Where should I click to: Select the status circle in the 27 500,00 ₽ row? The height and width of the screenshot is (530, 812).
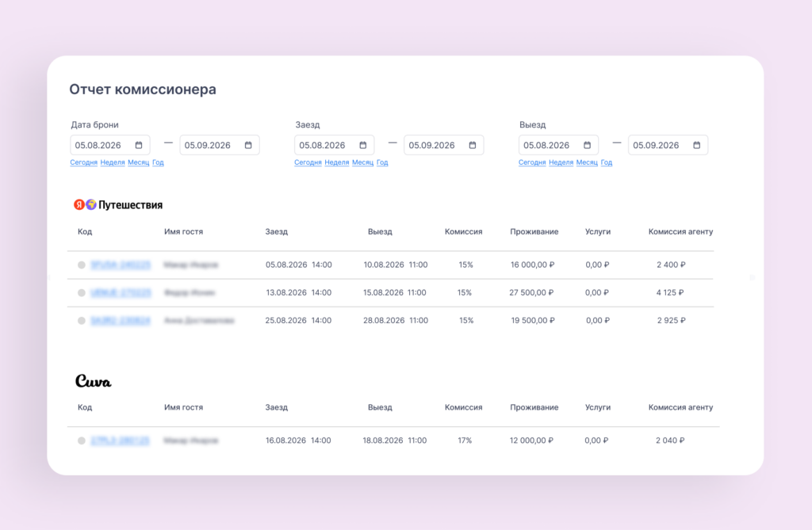82,293
